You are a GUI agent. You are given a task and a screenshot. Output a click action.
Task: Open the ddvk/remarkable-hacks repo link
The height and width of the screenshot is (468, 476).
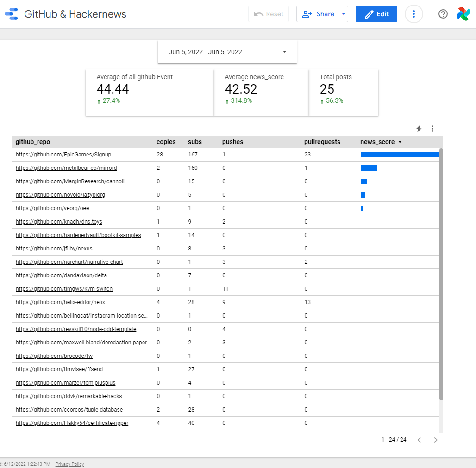pos(69,396)
